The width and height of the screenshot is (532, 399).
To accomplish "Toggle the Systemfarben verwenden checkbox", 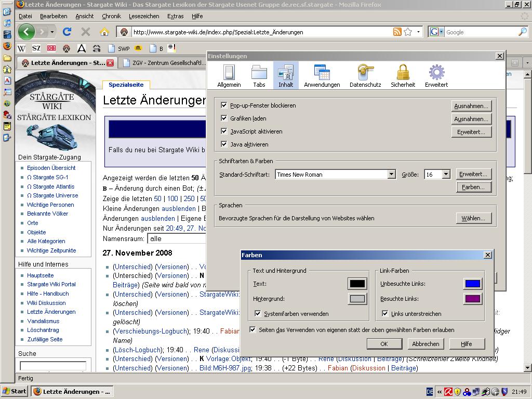I will [258, 314].
